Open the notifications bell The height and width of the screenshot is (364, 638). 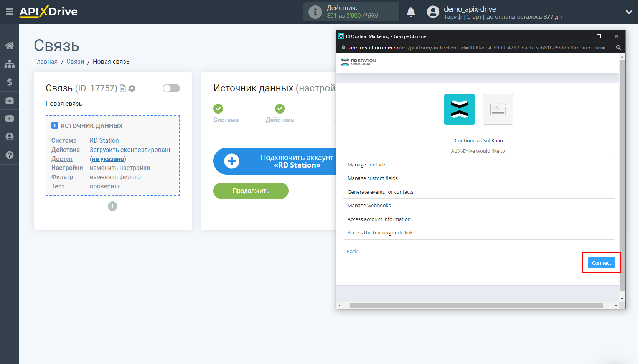pos(411,12)
